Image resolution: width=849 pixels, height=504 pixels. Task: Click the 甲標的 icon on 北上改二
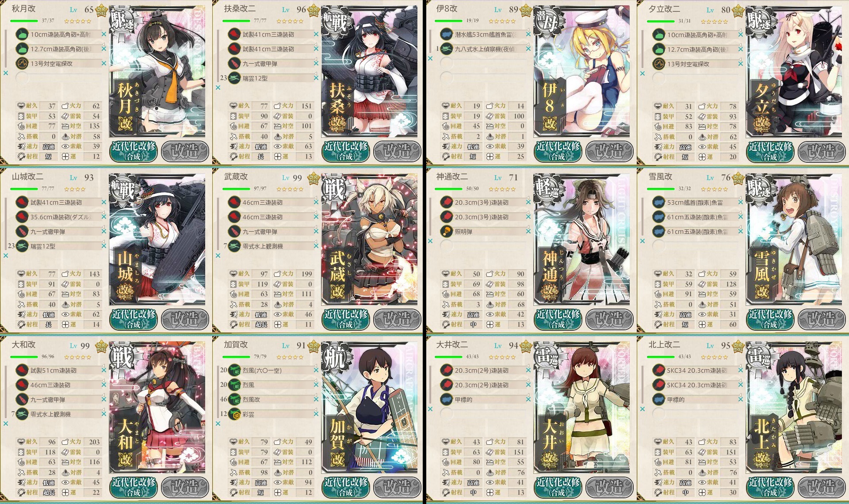(659, 399)
